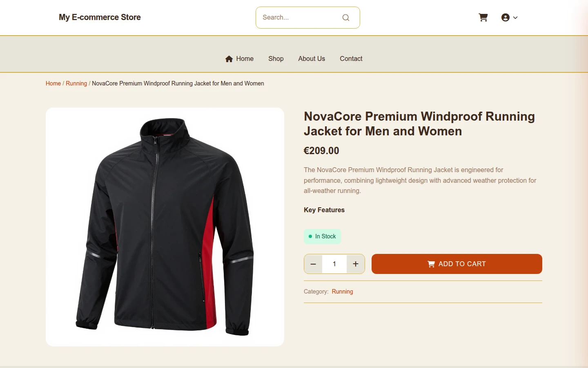
Task: Click the cart icon inside Add to Cart
Action: (x=431, y=264)
